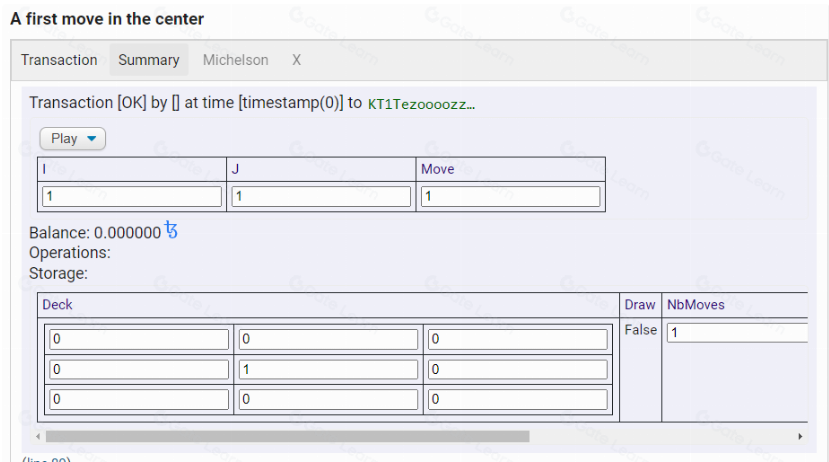829x462 pixels.
Task: Click the horizontal scrollbar thumb
Action: [x=287, y=437]
